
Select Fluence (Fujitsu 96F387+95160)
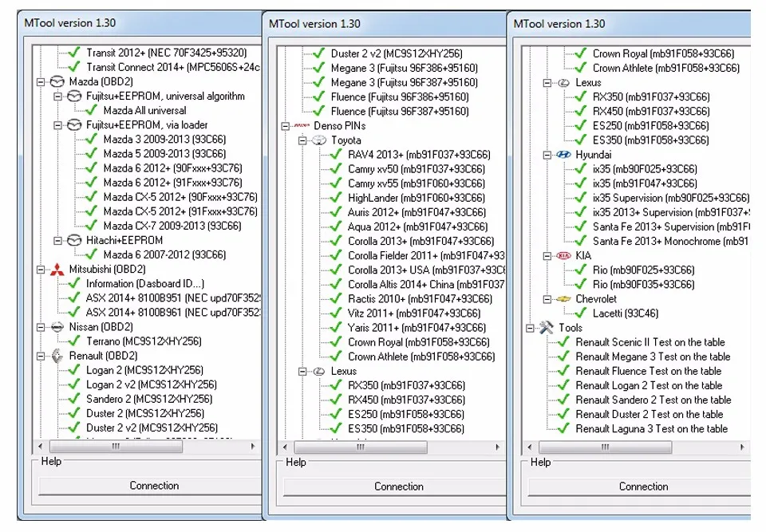click(x=400, y=112)
